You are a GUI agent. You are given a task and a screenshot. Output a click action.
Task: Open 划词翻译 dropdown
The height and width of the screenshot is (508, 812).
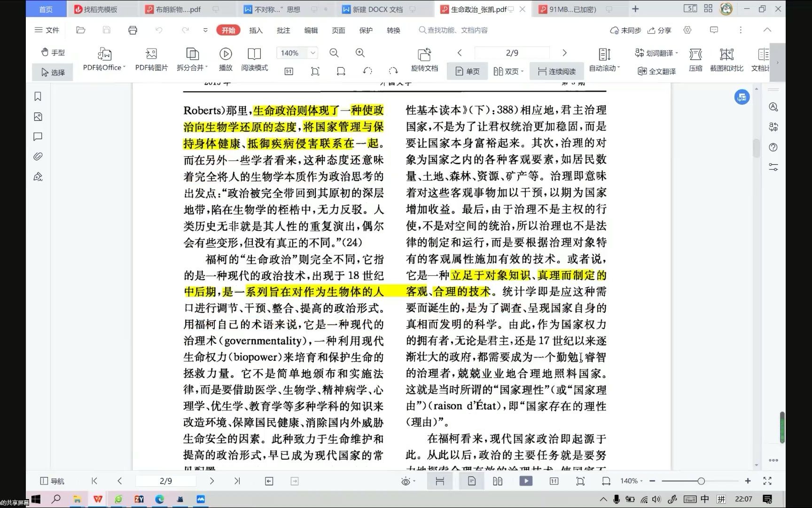656,53
